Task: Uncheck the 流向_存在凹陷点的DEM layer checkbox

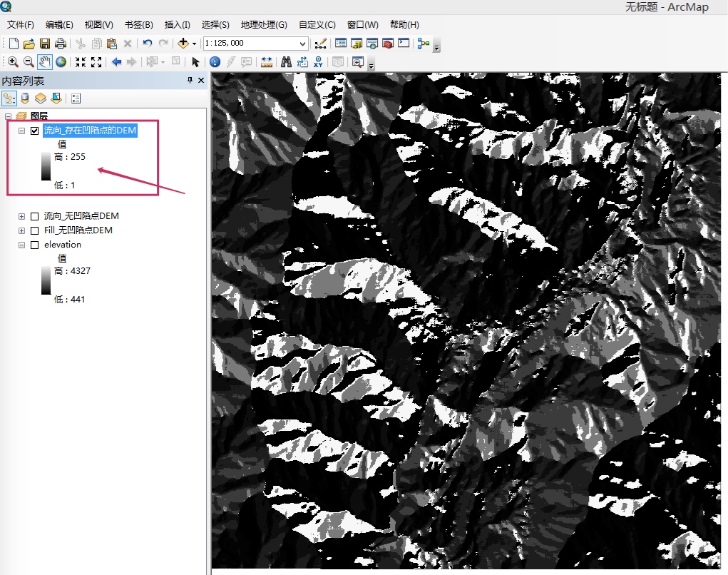Action: 34,131
